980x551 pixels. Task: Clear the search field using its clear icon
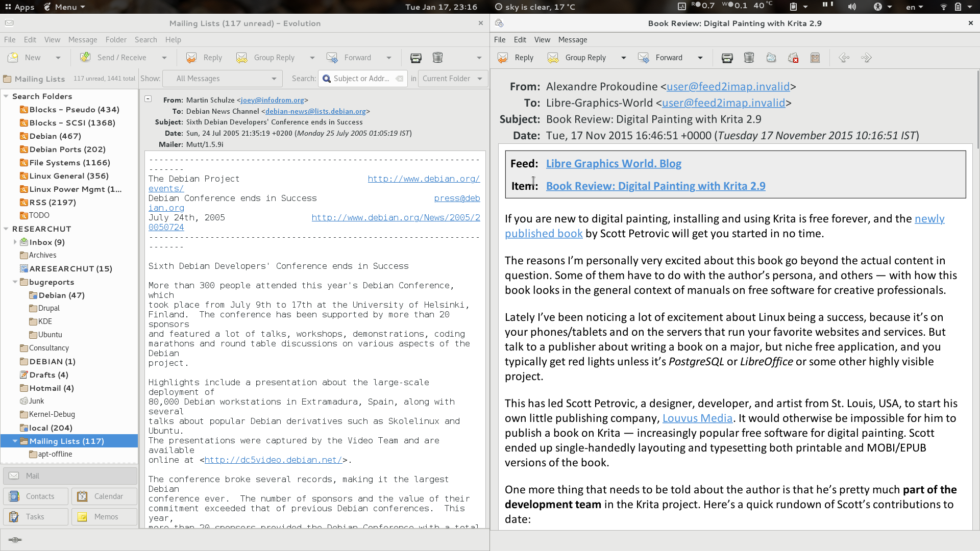click(x=400, y=79)
